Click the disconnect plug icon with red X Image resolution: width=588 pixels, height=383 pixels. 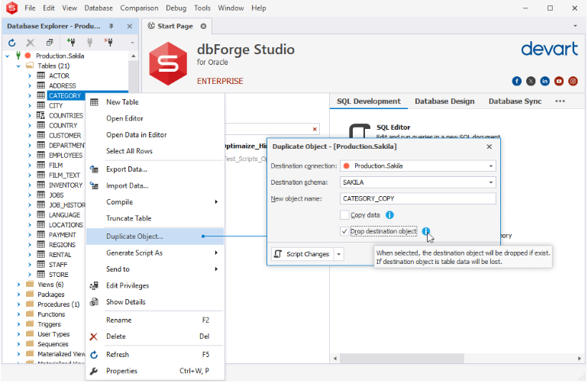tap(108, 42)
